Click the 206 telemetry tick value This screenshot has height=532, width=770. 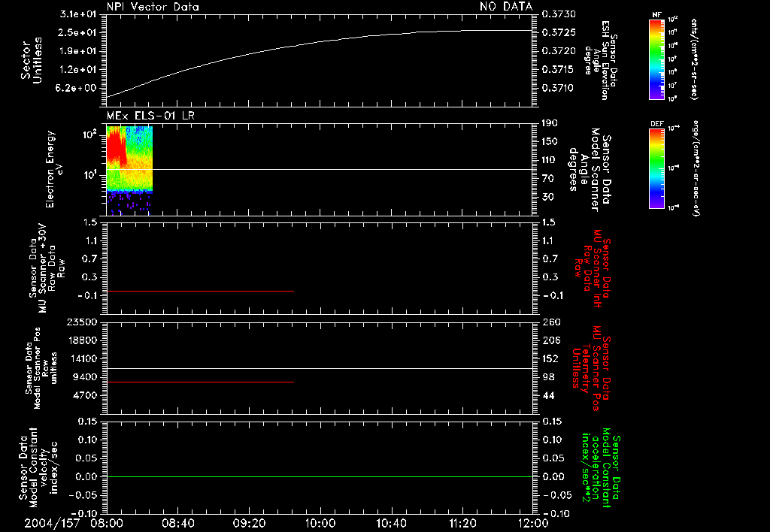(550, 340)
